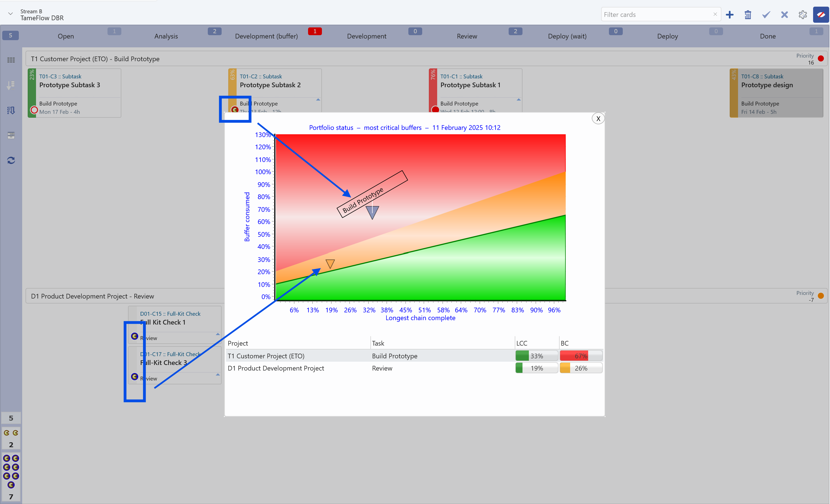Screen dimensions: 830x504
Task: Click the plus add card icon
Action: [x=730, y=15]
